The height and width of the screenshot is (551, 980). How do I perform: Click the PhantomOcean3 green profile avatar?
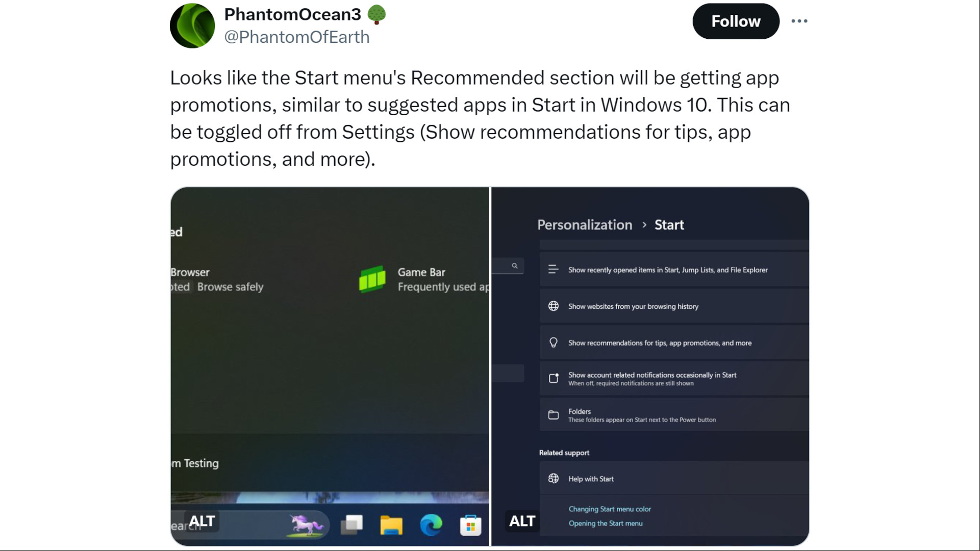point(192,25)
